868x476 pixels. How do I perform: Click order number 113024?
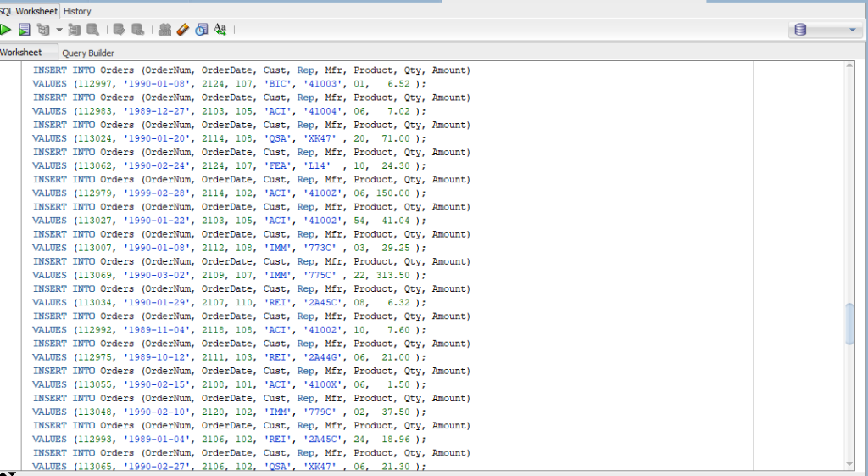pos(95,138)
